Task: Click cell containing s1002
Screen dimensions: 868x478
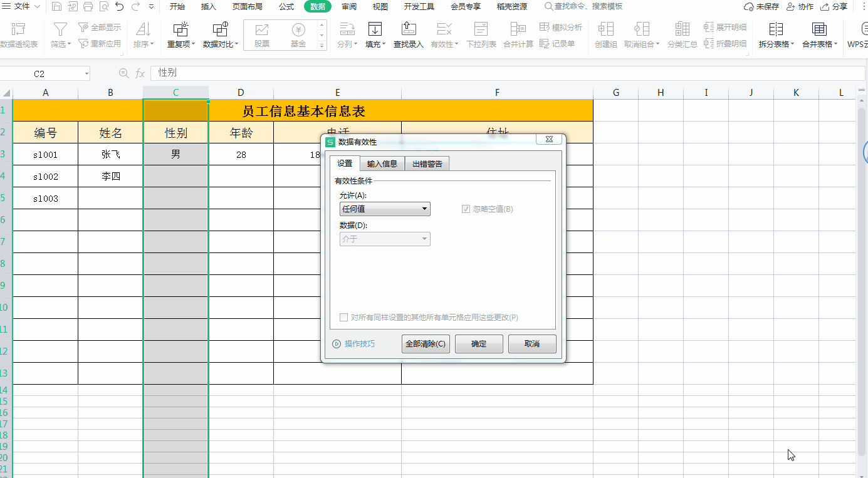Action: 46,177
